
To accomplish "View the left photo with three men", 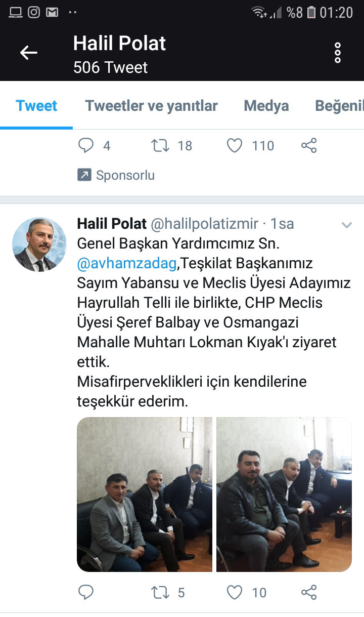I will pyautogui.click(x=145, y=495).
